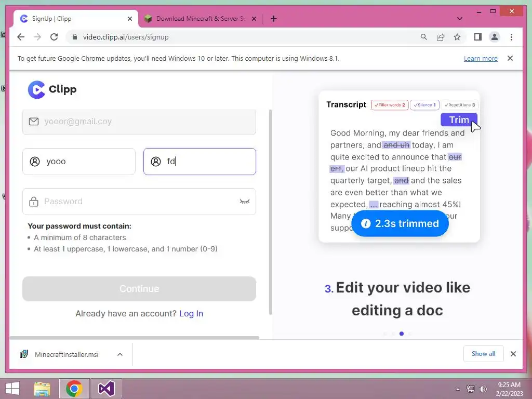Click the browser forward arrow
The height and width of the screenshot is (399, 532).
[37, 37]
